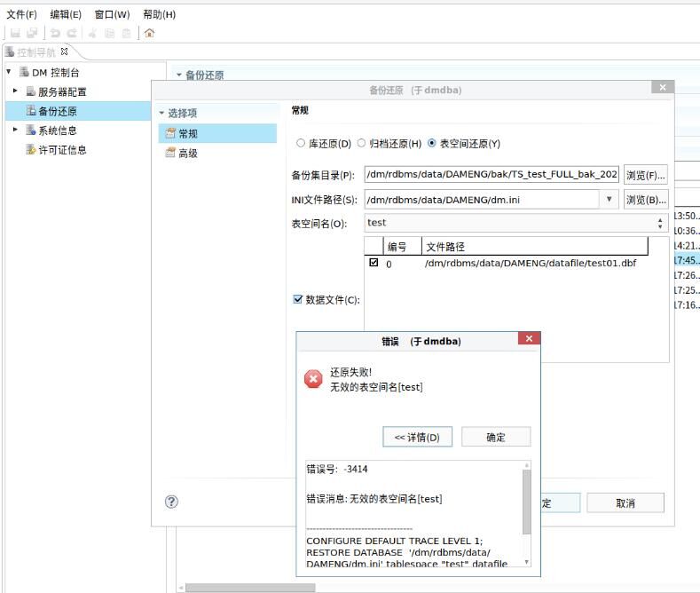The image size is (700, 593).
Task: Click the test01.dbf file path cell
Action: pyautogui.click(x=531, y=263)
